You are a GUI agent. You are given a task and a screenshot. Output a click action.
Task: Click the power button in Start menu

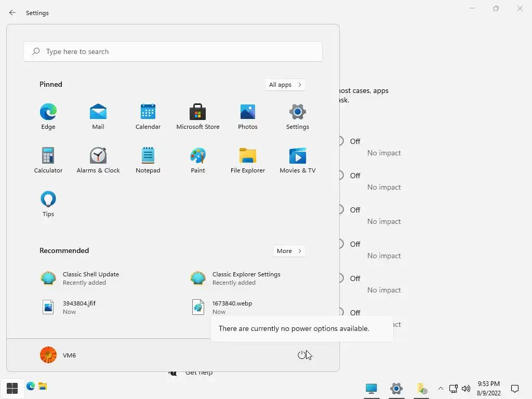(302, 355)
